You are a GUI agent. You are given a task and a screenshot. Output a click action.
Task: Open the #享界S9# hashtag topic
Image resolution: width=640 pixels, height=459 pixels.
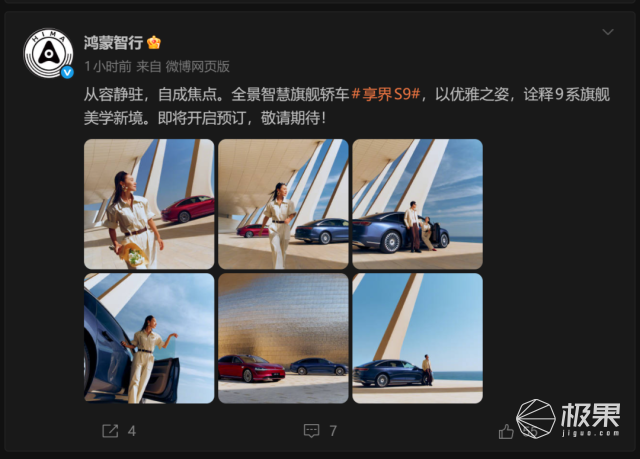click(x=386, y=95)
